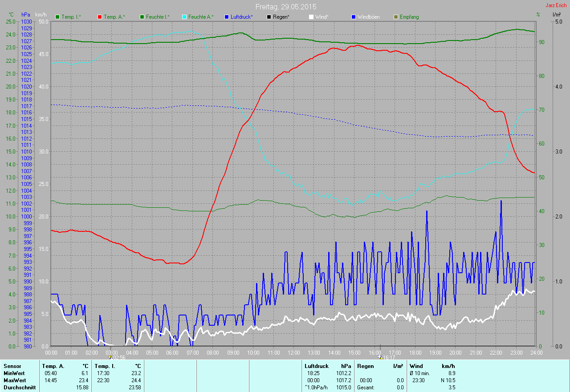Screen dimensions: 570x392
Task: Click the 'Temp. I.' column header in the table
Action: pos(105,366)
